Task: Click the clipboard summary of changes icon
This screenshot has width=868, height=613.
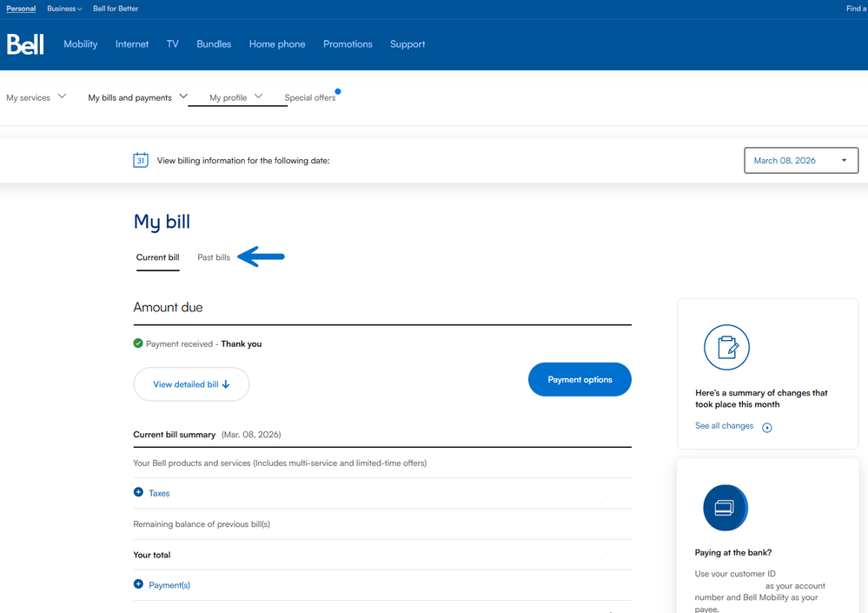Action: [x=726, y=347]
